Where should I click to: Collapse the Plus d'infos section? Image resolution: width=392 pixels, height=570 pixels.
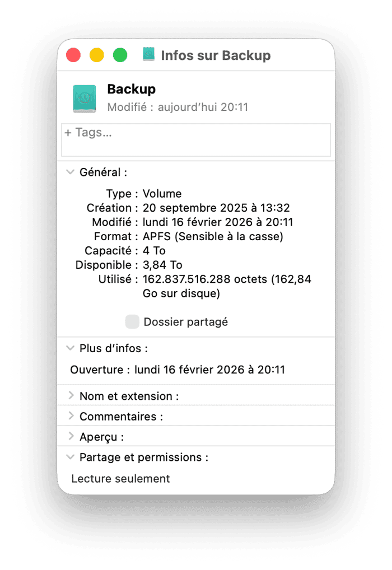click(70, 348)
